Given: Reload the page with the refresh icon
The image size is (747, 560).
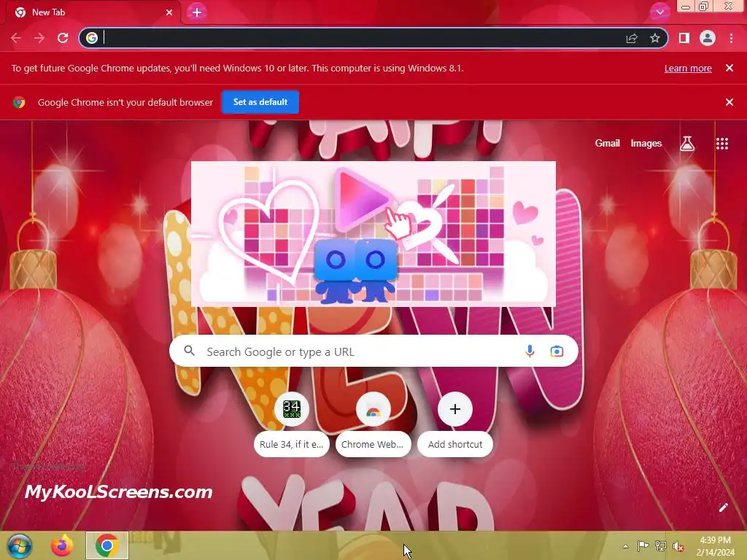Looking at the screenshot, I should 63,38.
